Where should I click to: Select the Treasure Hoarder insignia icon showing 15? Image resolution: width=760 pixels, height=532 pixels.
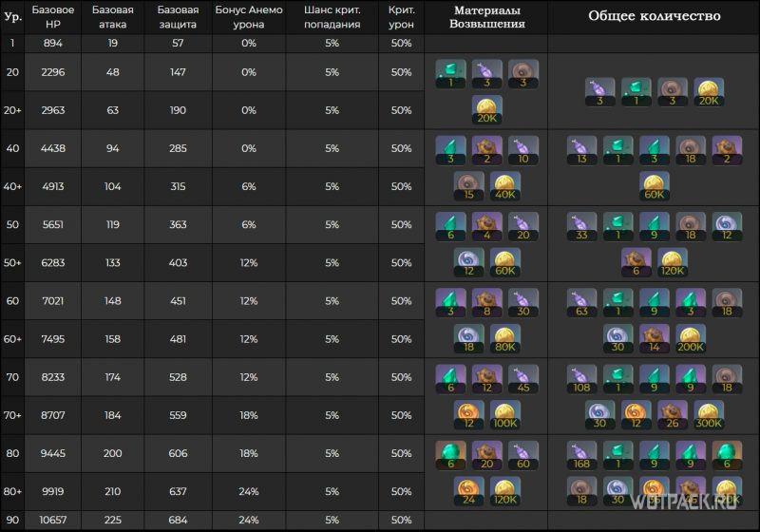468,186
